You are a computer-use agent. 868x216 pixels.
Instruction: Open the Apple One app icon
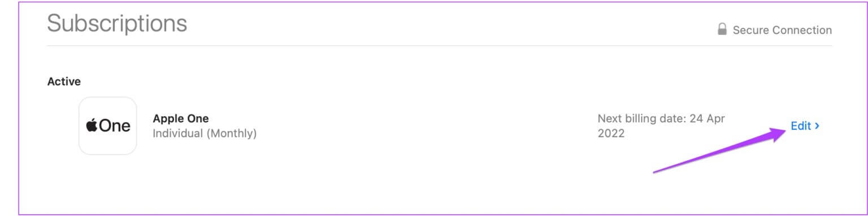[x=107, y=126]
